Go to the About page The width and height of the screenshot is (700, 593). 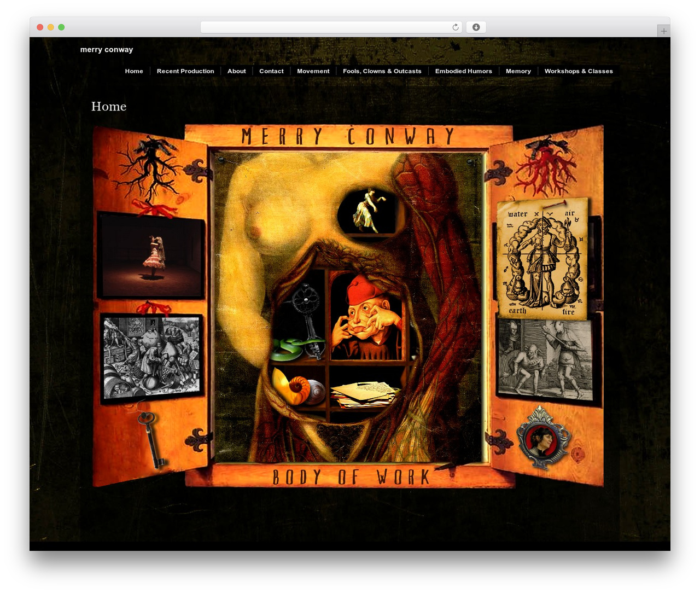[237, 71]
